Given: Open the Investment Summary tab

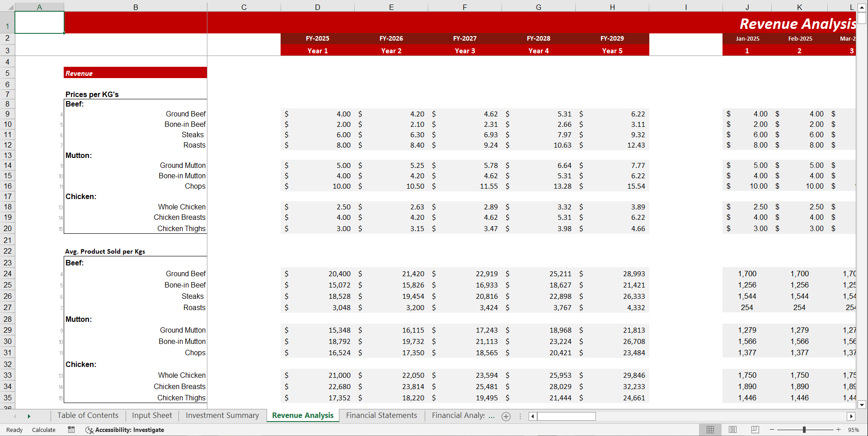Looking at the screenshot, I should pos(221,415).
